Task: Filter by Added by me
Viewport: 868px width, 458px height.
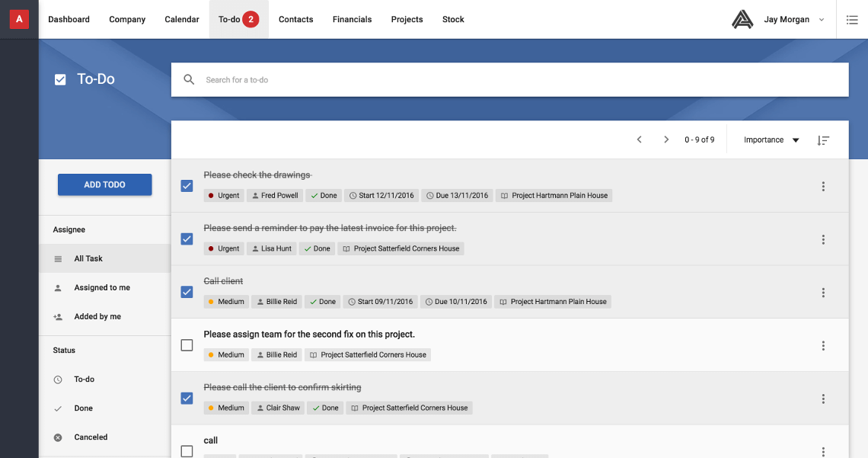Action: (x=104, y=317)
